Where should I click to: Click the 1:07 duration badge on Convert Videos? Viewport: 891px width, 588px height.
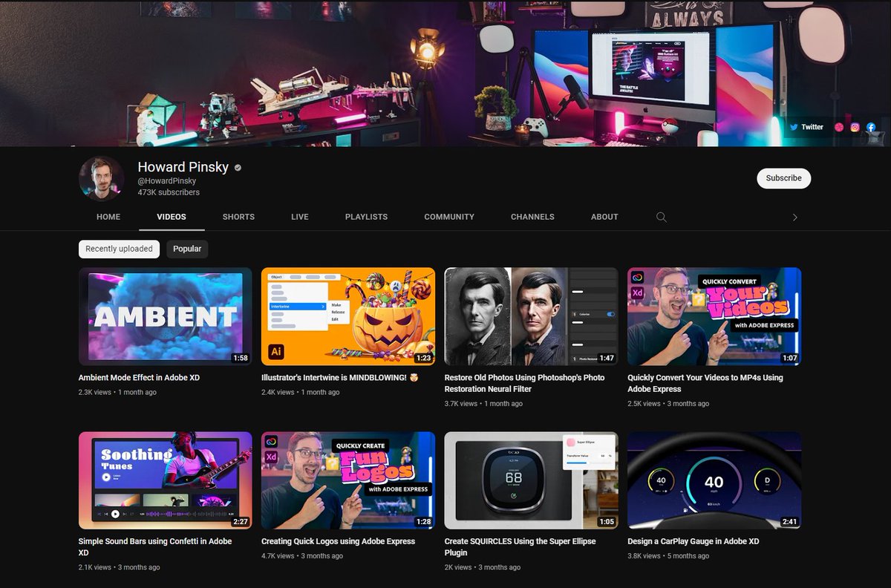(789, 358)
